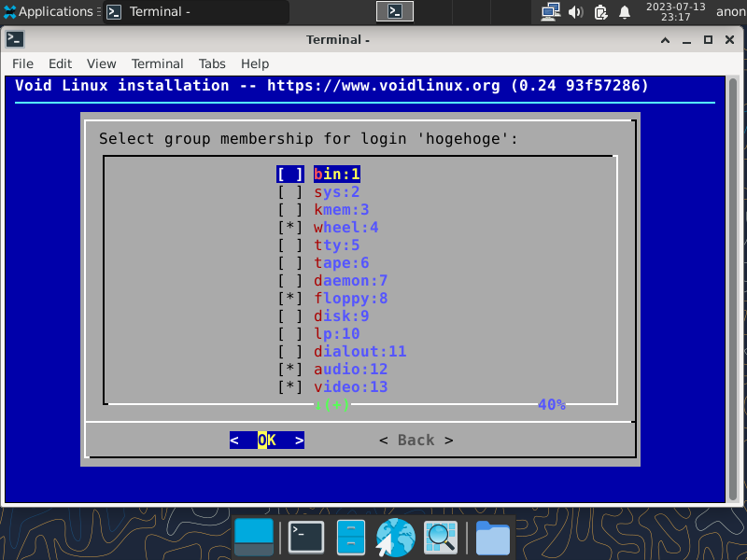Select the video:13 label text
This screenshot has height=560, width=747.
351,387
